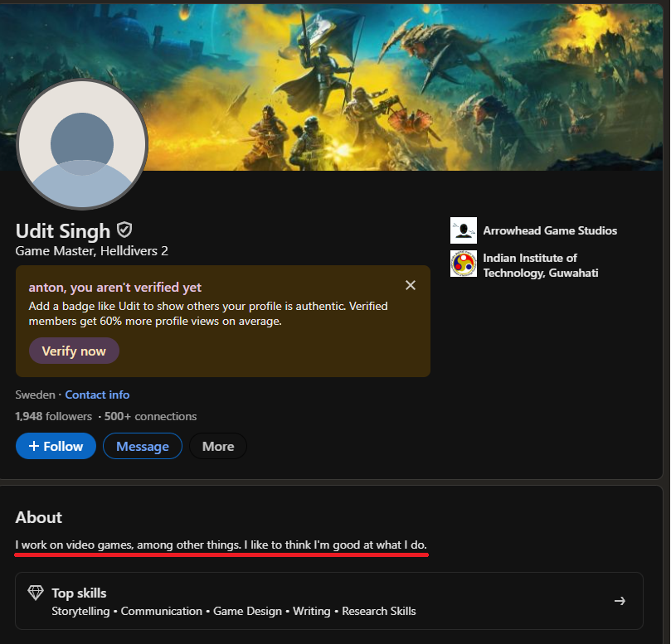Open the Arrowhead Game Studios link text
The image size is (671, 644).
550,230
